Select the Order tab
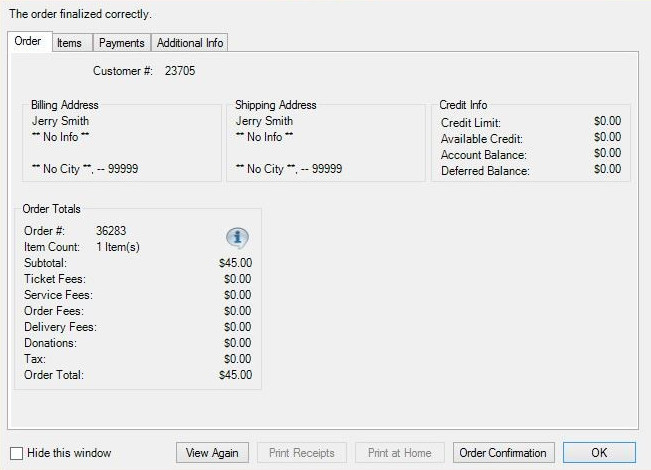Viewport: 651px width, 470px height. (x=28, y=41)
